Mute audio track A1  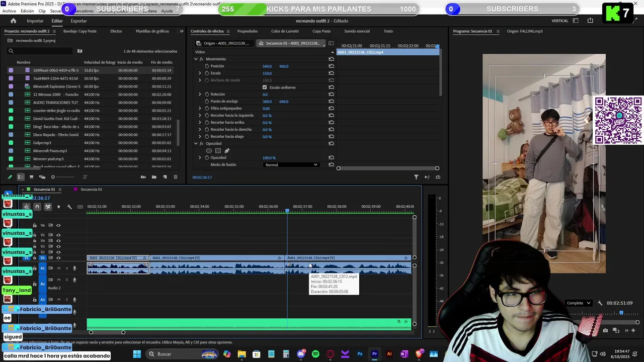[58, 268]
